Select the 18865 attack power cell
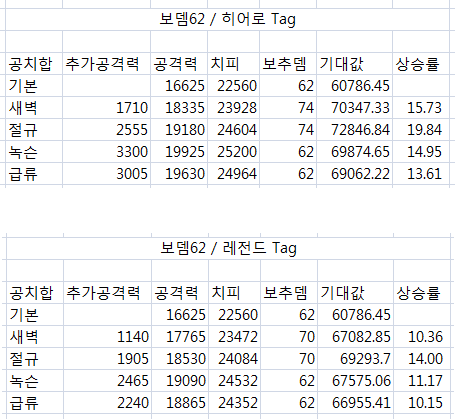The width and height of the screenshot is (455, 420). (180, 402)
